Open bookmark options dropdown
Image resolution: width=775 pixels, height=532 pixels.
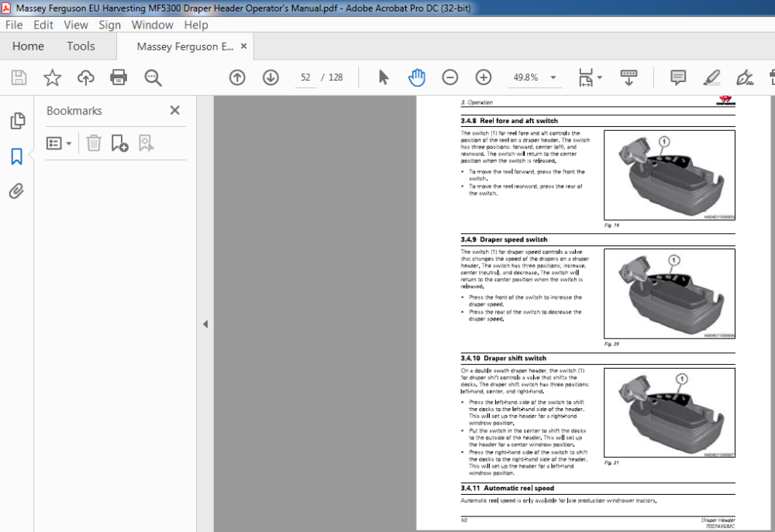(x=59, y=143)
